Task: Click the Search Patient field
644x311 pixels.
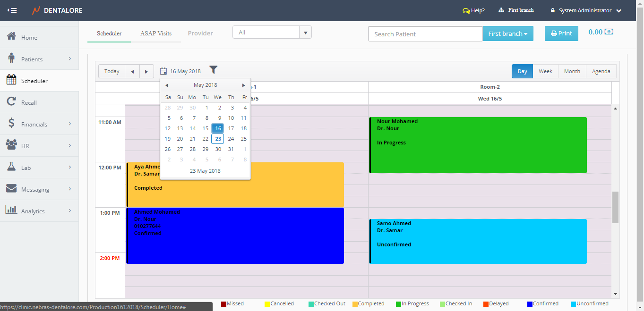Action: pos(425,34)
